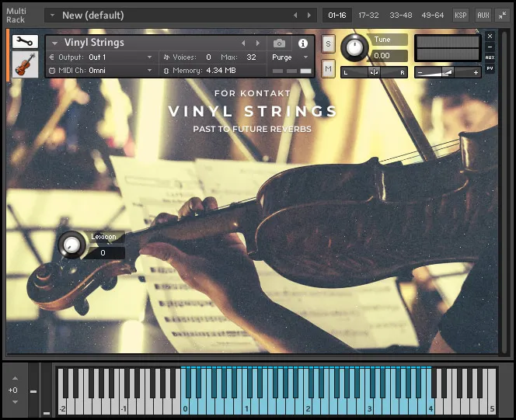Click the violin instrument thumbnail icon
Image resolution: width=516 pixels, height=420 pixels.
coord(24,64)
